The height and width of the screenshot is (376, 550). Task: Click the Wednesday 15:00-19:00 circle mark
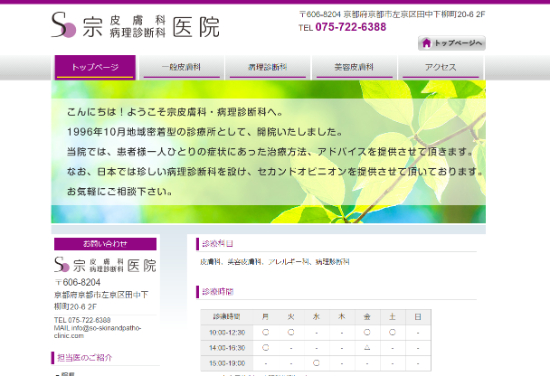[x=316, y=363]
